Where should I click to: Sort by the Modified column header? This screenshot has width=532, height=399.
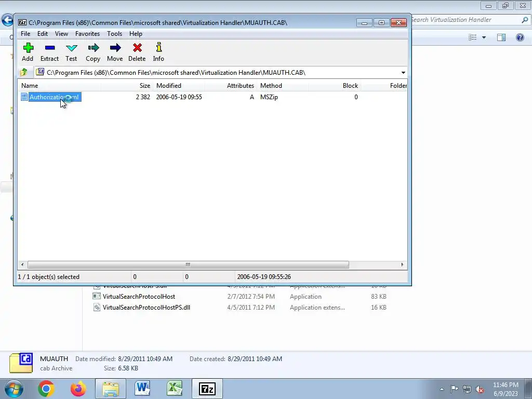coord(179,86)
